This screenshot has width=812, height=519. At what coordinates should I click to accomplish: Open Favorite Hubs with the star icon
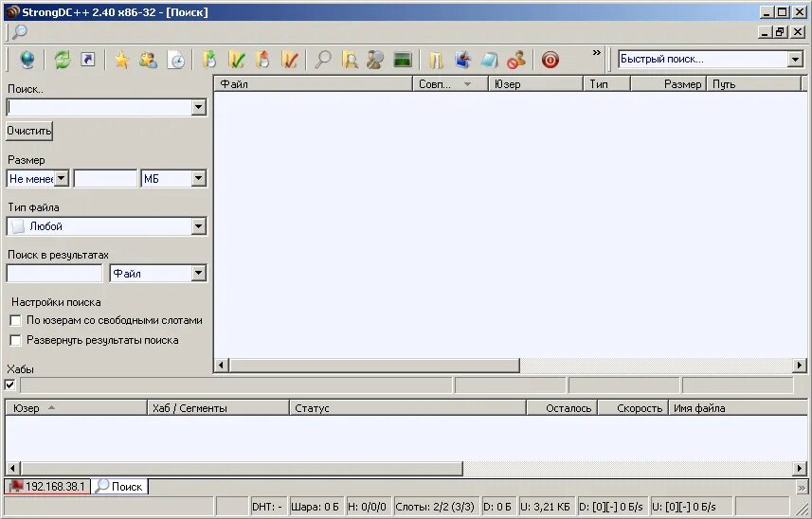(121, 60)
